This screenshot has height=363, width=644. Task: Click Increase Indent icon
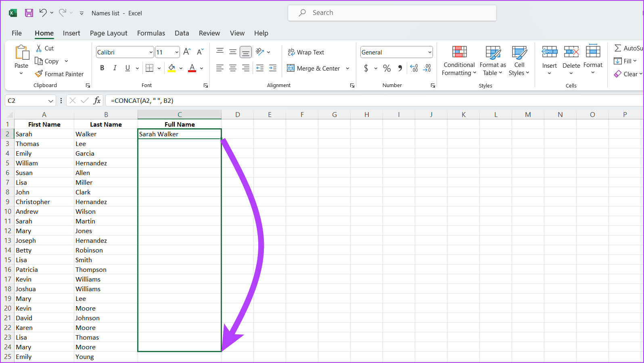pyautogui.click(x=273, y=68)
